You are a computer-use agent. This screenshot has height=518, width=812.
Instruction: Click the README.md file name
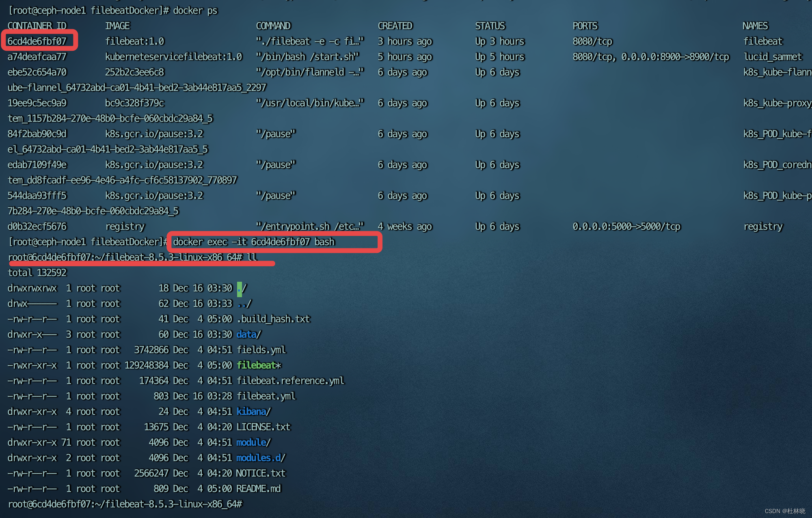[x=259, y=488]
